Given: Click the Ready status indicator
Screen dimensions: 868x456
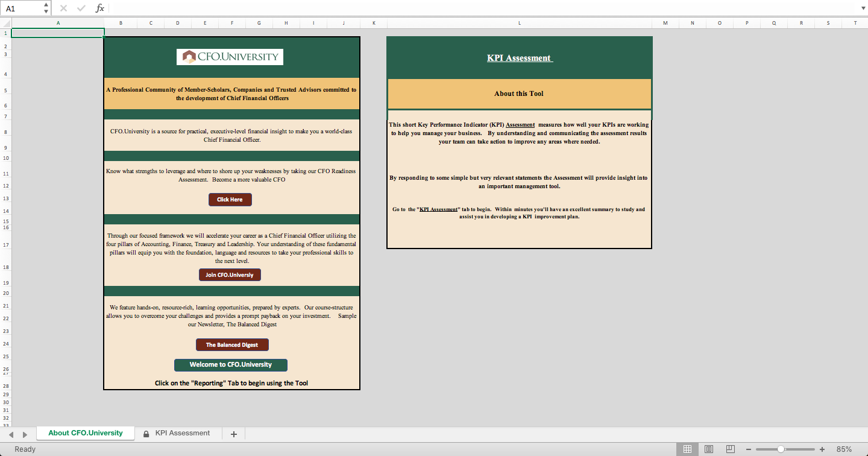Looking at the screenshot, I should (x=25, y=449).
